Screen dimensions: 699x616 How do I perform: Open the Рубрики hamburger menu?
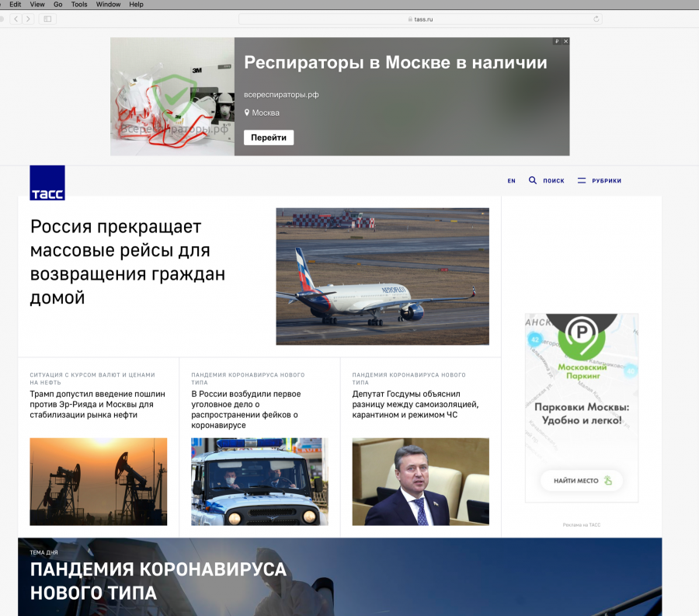pos(582,180)
